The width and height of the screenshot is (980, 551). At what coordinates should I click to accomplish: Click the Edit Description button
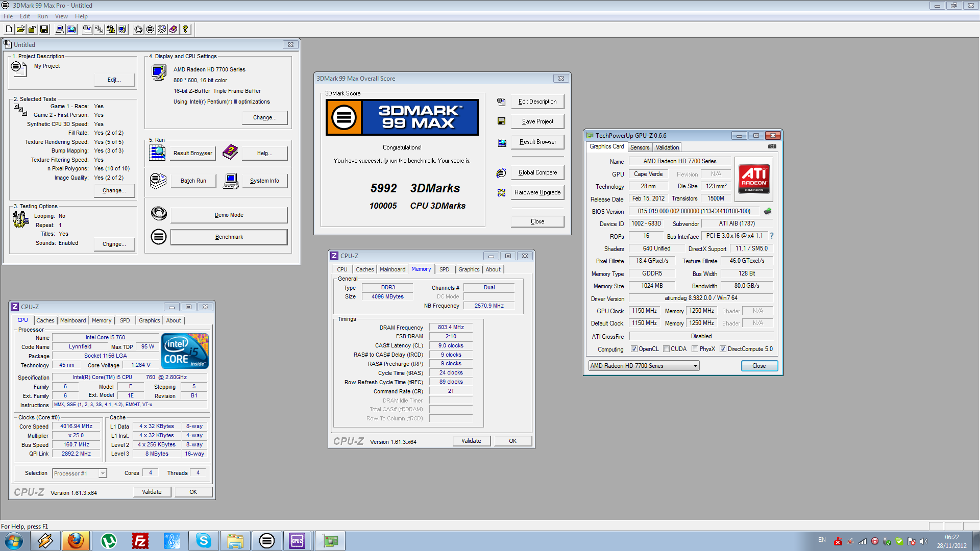tap(537, 102)
